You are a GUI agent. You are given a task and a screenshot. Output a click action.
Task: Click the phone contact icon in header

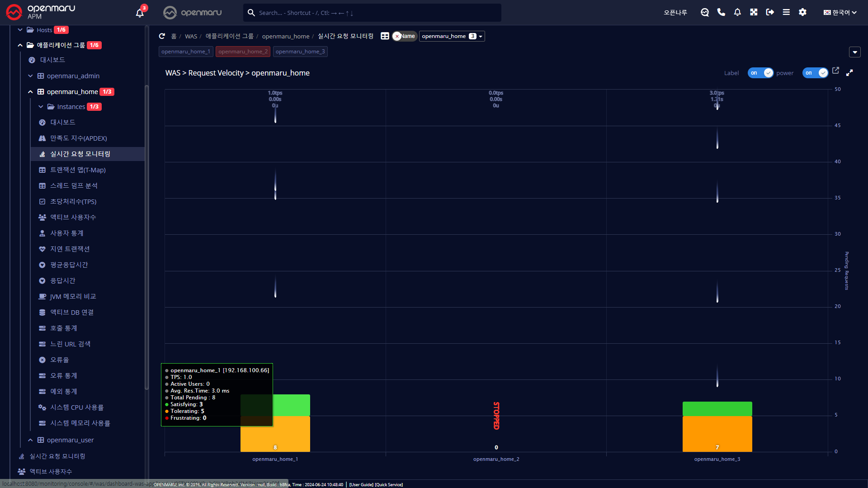721,12
